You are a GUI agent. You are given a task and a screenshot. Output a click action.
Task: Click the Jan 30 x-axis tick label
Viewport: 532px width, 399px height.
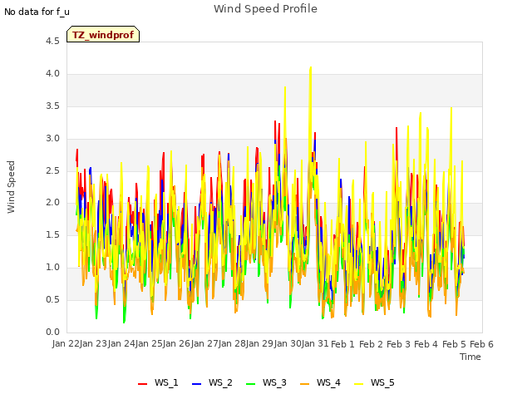[x=288, y=343]
